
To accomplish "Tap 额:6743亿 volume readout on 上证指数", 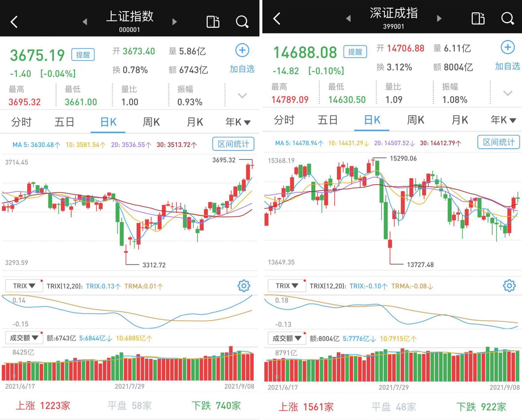I will [61, 338].
